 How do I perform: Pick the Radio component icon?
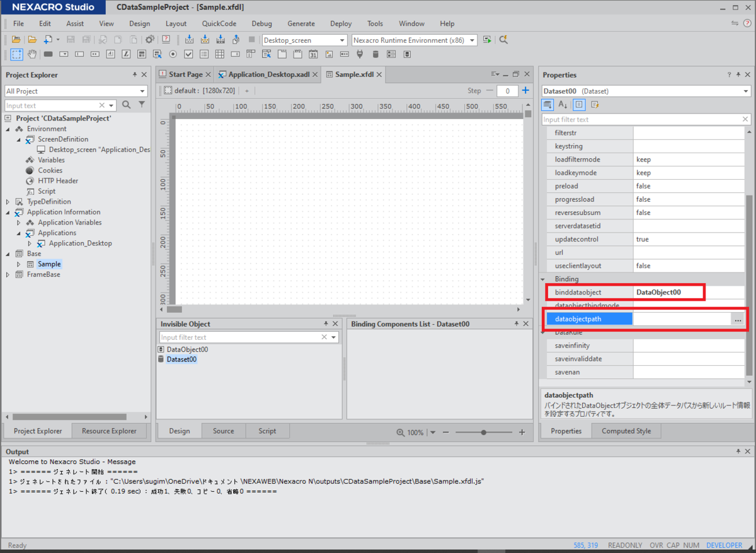pos(173,54)
